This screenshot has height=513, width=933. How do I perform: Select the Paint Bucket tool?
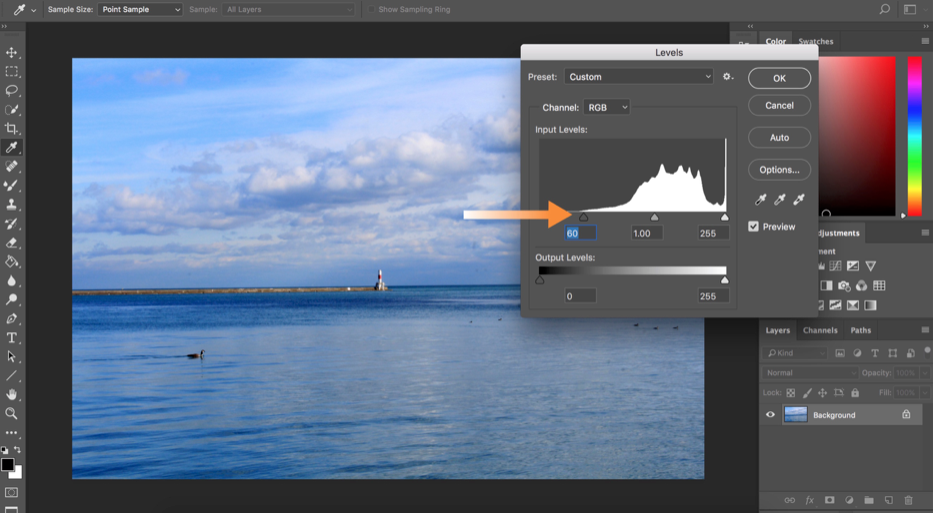click(x=11, y=262)
